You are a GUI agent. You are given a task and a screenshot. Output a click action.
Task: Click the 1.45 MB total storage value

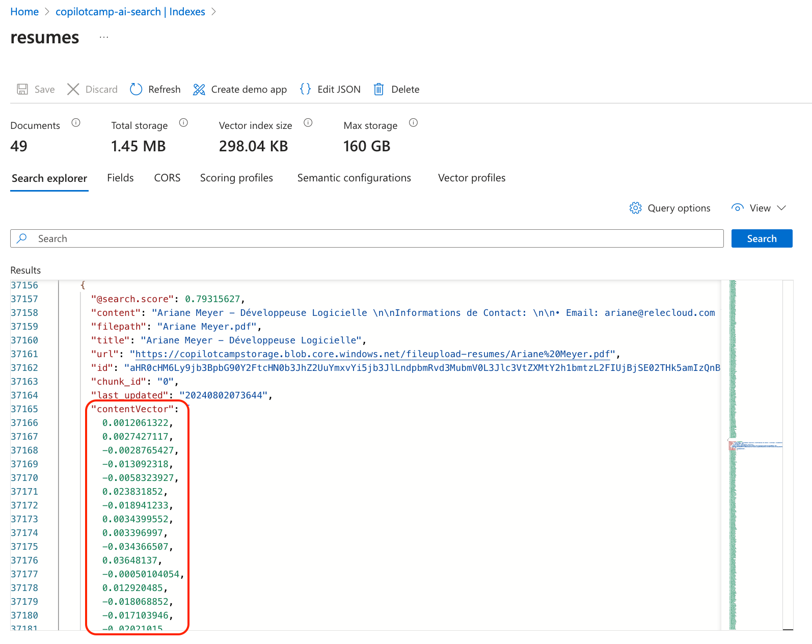pos(139,146)
